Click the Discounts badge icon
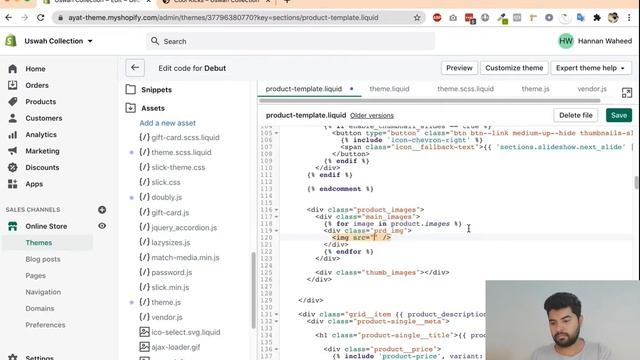 point(13,167)
